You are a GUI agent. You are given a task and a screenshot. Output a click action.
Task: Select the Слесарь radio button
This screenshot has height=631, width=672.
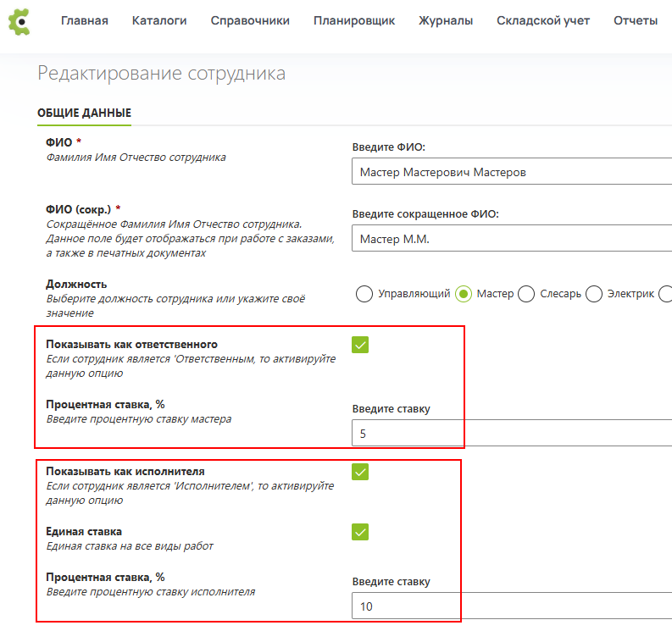[x=526, y=294]
